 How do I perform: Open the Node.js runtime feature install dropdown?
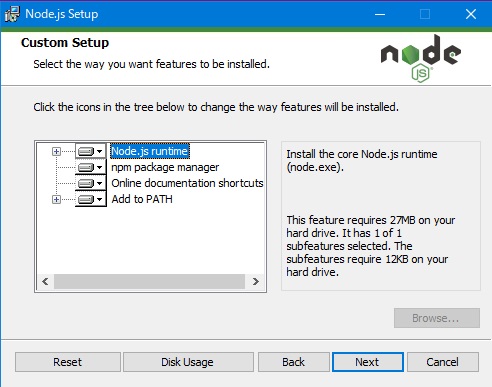click(x=90, y=151)
